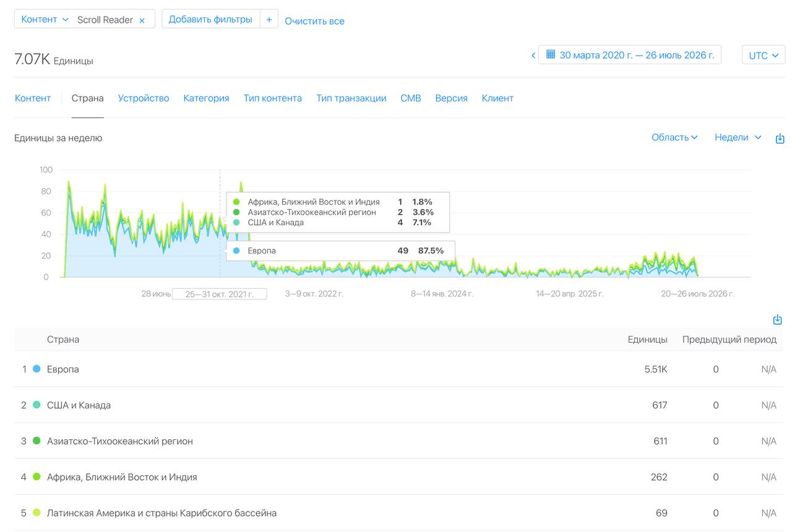The height and width of the screenshot is (532, 792).
Task: Click the Добавить фильтры button
Action: (210, 19)
